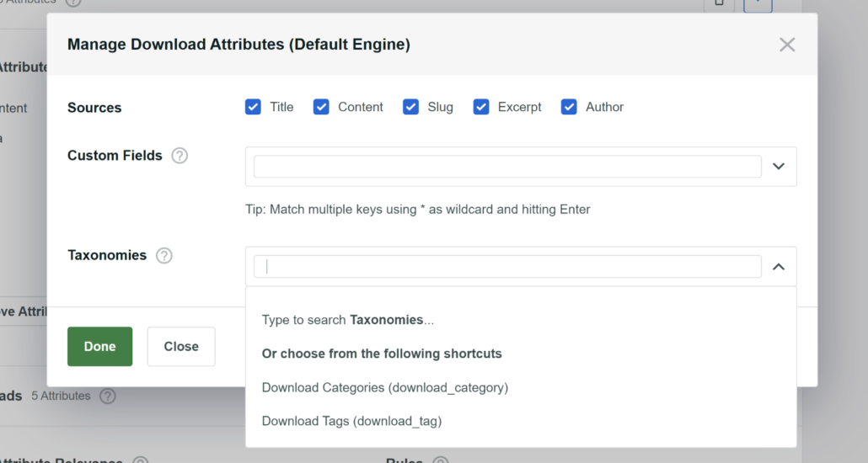The image size is (868, 463).
Task: Click help icon next to 5 Attributes
Action: click(108, 396)
